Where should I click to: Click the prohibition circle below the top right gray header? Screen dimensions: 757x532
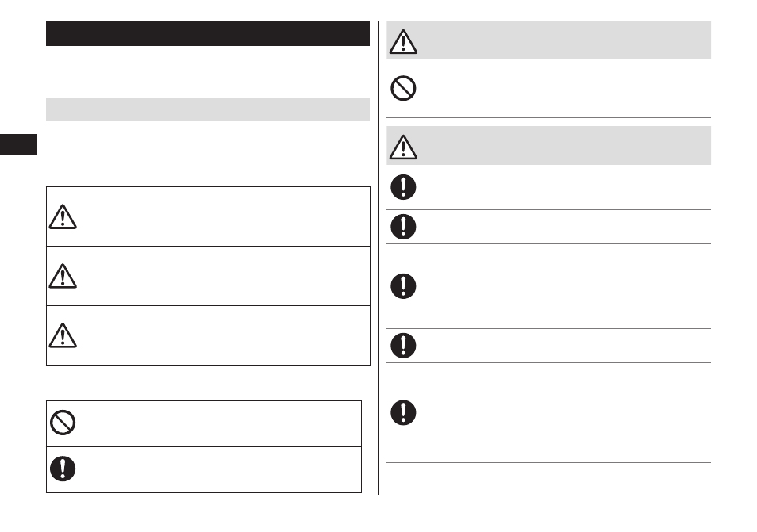403,88
